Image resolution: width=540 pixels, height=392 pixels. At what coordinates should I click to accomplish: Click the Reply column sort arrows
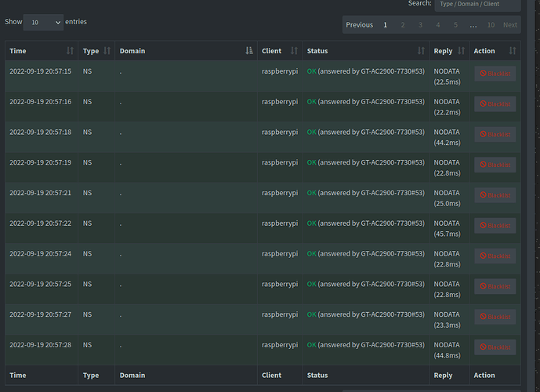pos(462,51)
